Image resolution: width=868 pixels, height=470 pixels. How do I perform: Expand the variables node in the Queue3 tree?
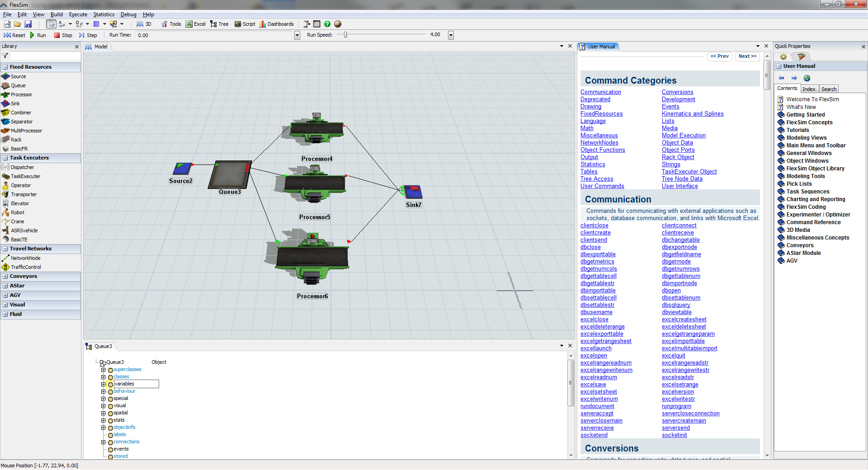click(104, 384)
